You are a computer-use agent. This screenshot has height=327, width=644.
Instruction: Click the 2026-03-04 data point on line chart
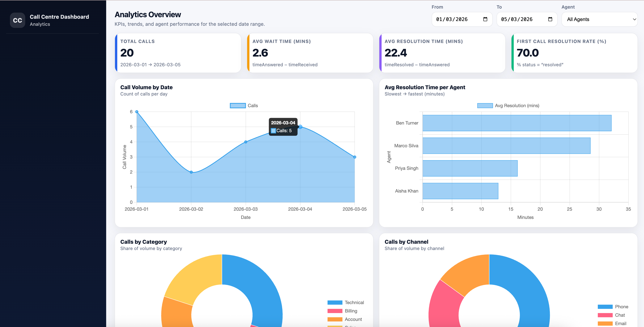[x=300, y=127]
